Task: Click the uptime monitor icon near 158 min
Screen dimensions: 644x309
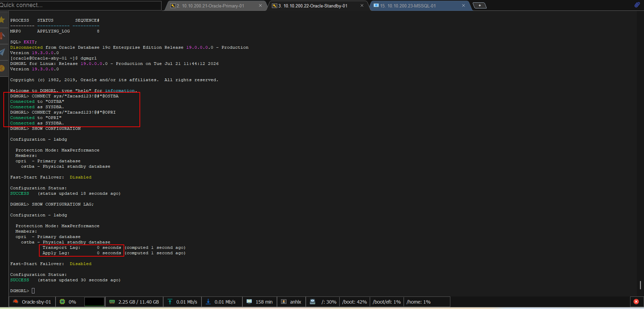Action: point(249,302)
